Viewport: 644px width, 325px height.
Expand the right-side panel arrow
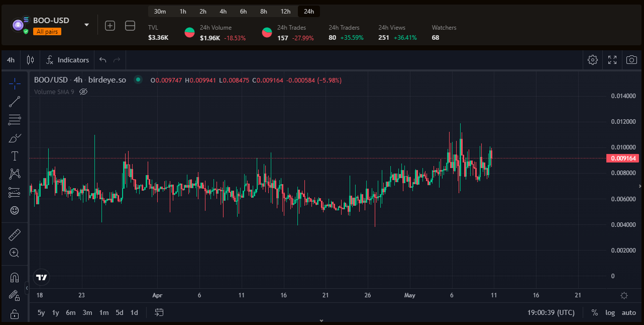(641, 185)
